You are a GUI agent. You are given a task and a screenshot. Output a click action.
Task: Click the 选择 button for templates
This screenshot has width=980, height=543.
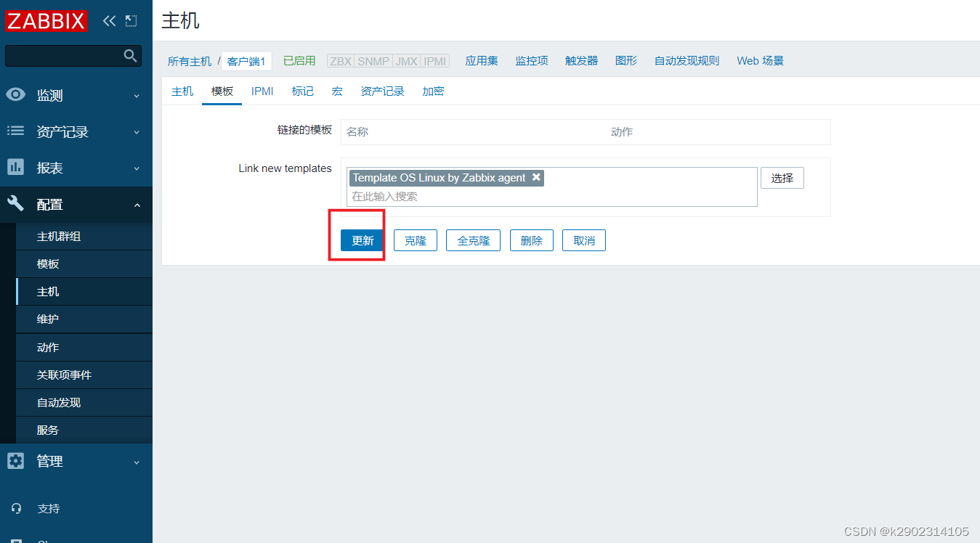click(782, 178)
